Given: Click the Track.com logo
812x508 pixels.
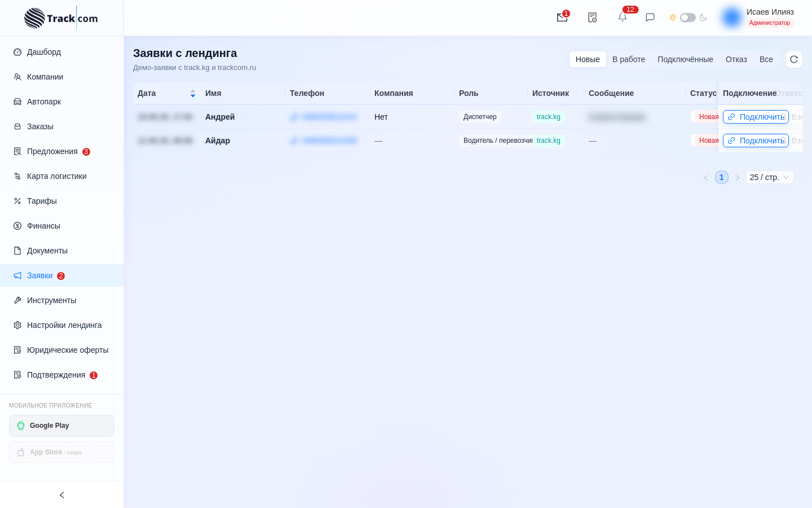Looking at the screenshot, I should (61, 18).
